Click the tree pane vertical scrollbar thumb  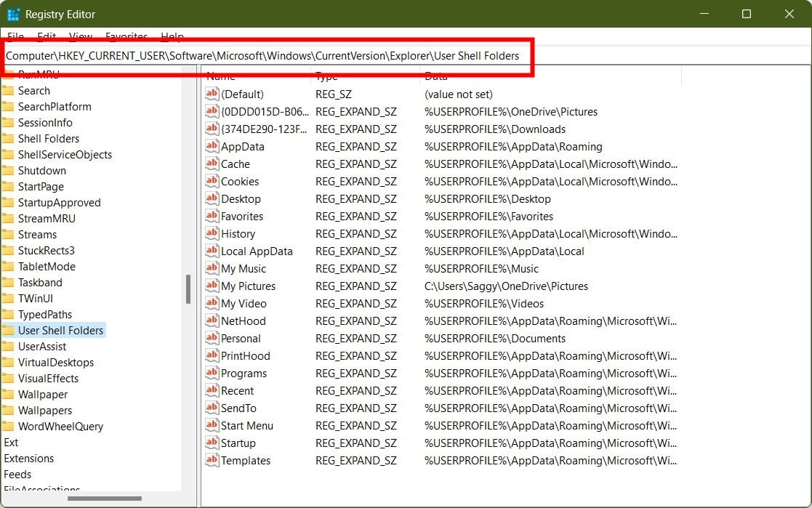coord(188,289)
